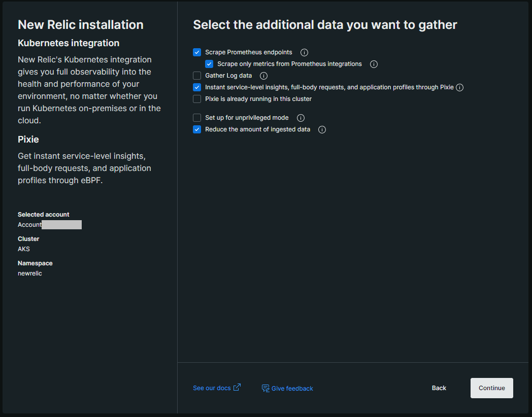Click the Continue button
Image resolution: width=532 pixels, height=417 pixels.
point(491,388)
